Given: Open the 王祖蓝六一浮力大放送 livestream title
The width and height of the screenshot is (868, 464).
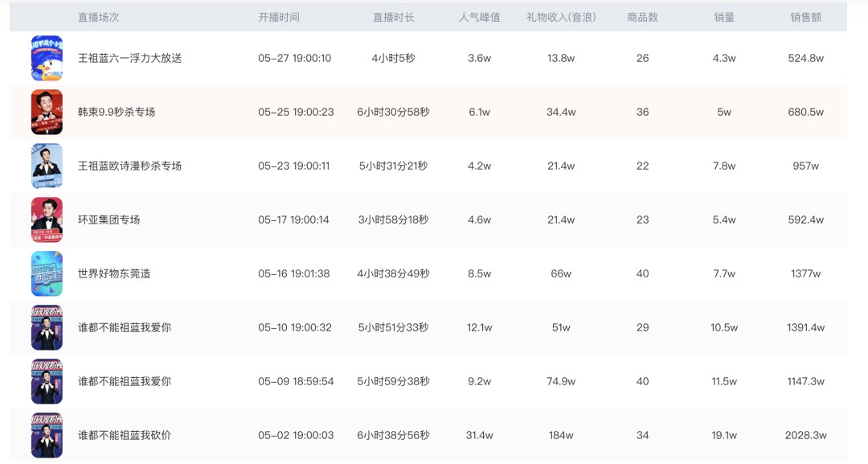Looking at the screenshot, I should click(x=129, y=58).
